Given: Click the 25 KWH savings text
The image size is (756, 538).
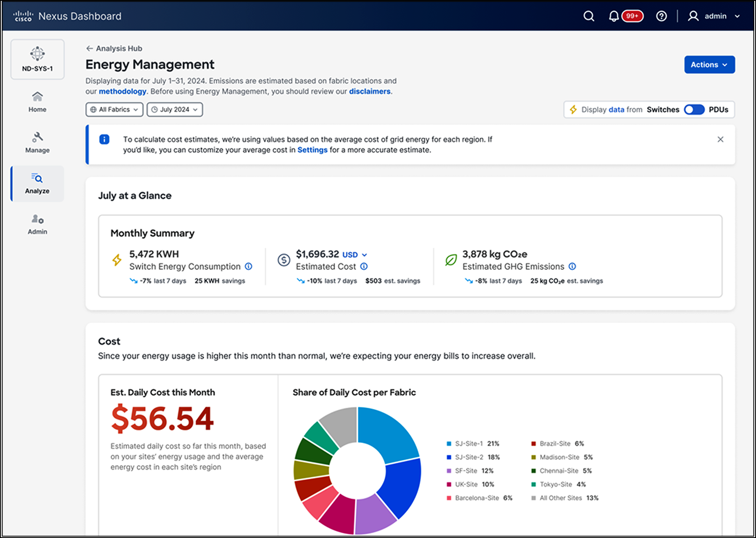Looking at the screenshot, I should point(220,281).
